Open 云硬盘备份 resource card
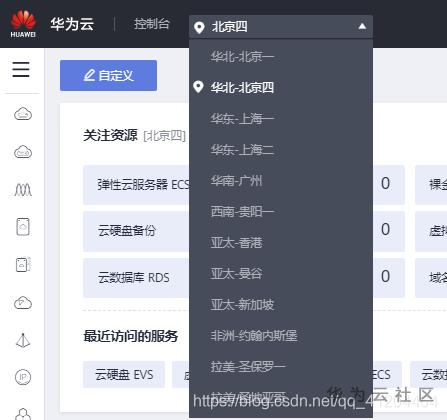 point(136,231)
